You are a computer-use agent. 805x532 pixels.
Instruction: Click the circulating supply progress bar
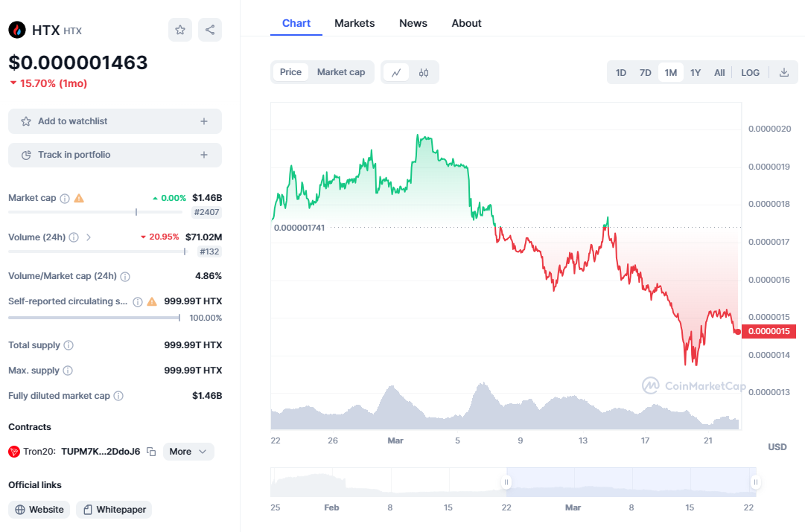click(95, 318)
